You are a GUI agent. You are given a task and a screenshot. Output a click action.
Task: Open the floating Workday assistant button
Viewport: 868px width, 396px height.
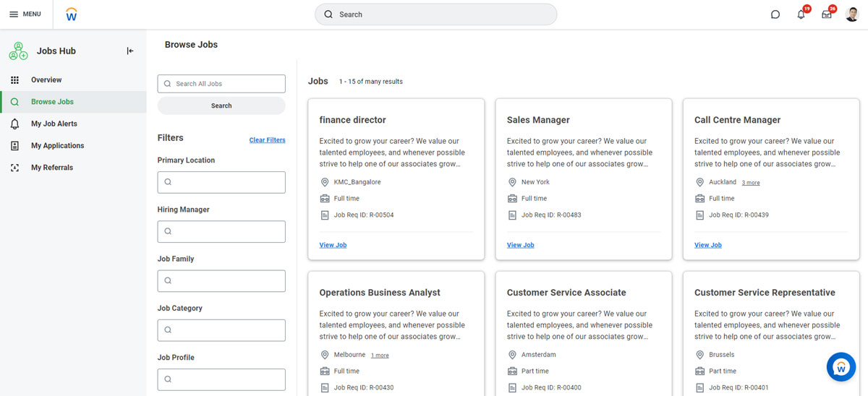pos(841,367)
